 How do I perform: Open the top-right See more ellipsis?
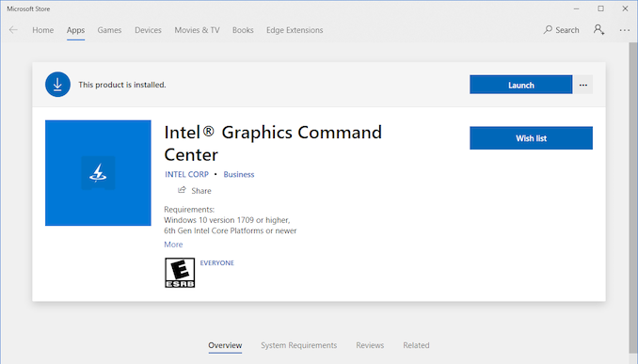point(624,30)
